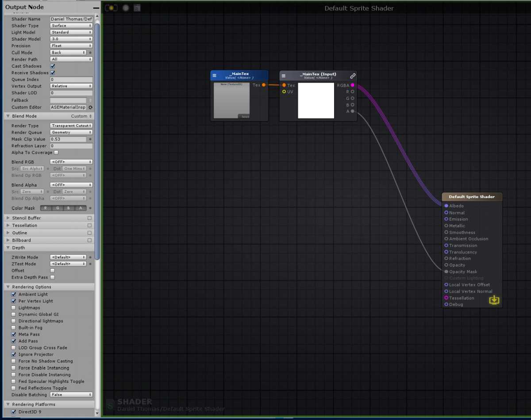Click the Select button on texture preview
This screenshot has height=420, width=531.
coord(244,116)
